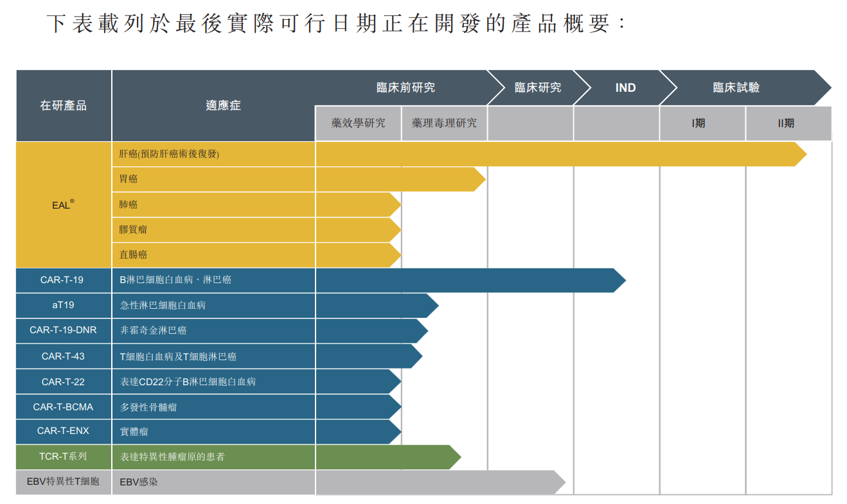Click the yellow progress arrow tip for 肝癌

click(x=801, y=154)
